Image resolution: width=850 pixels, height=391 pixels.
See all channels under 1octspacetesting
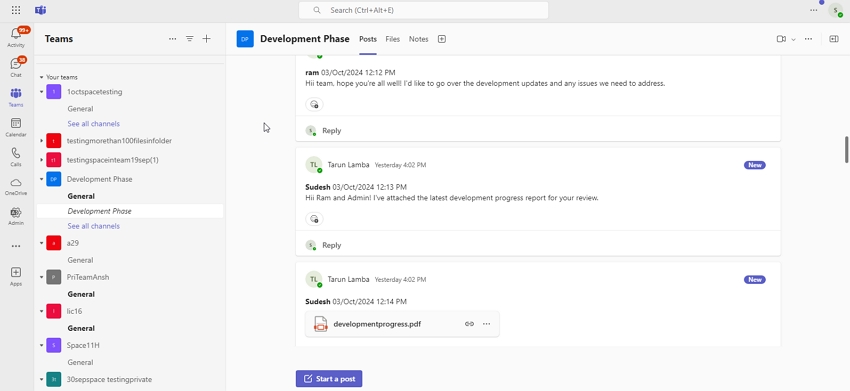(93, 124)
